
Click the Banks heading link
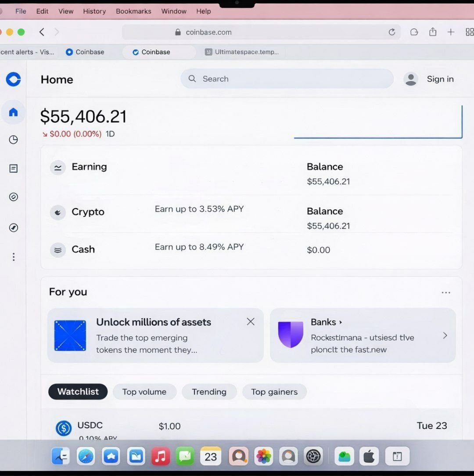[326, 322]
